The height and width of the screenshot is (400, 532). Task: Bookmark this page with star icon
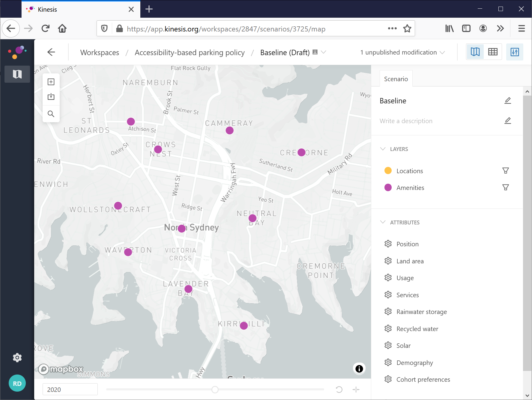(407, 28)
